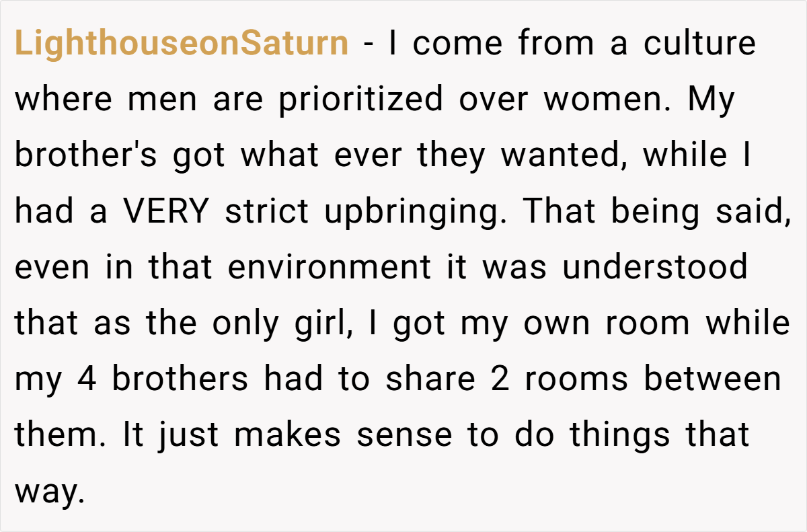This screenshot has height=532, width=807.
Task: Click the word 'culture' in first line
Action: pyautogui.click(x=699, y=44)
